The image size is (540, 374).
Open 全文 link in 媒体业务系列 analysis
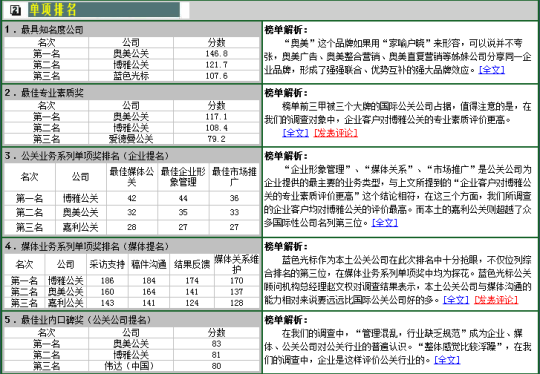[456, 300]
